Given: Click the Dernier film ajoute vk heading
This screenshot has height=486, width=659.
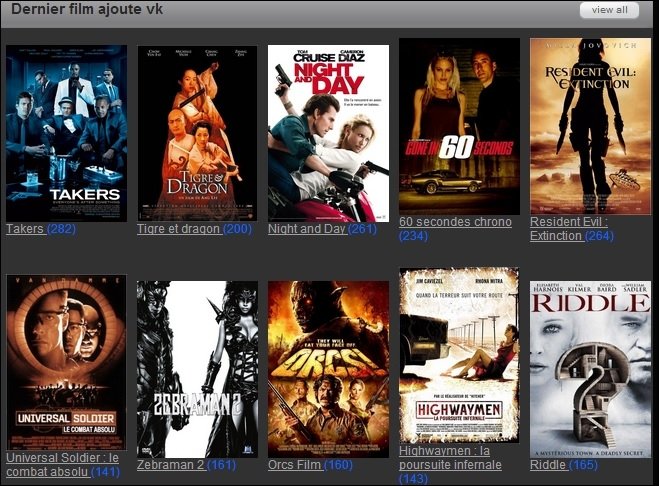Looking at the screenshot, I should (87, 9).
